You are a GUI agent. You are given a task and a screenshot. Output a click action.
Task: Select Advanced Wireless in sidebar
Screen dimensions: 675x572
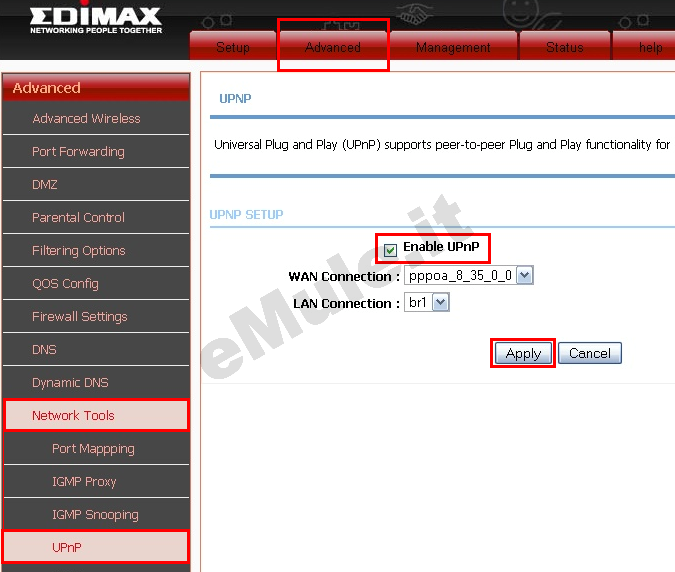tap(96, 118)
